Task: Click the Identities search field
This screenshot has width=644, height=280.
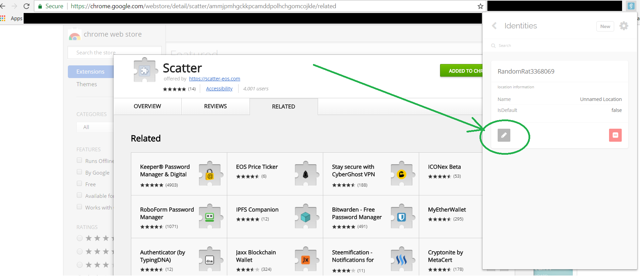Action: [559, 46]
